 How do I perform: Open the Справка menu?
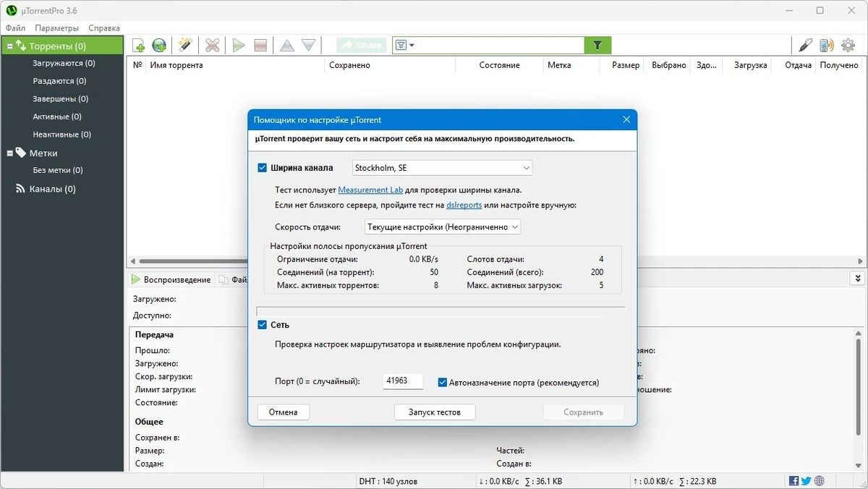click(104, 28)
